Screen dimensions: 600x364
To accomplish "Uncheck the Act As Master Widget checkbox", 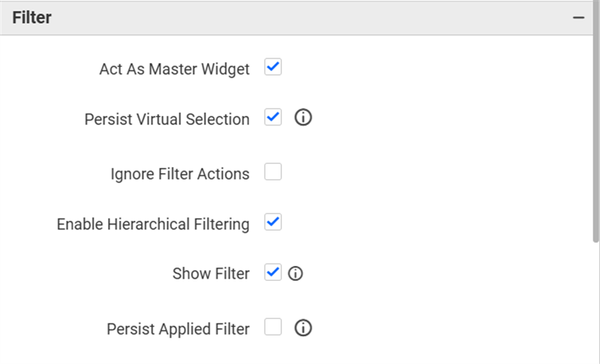I will click(x=273, y=68).
